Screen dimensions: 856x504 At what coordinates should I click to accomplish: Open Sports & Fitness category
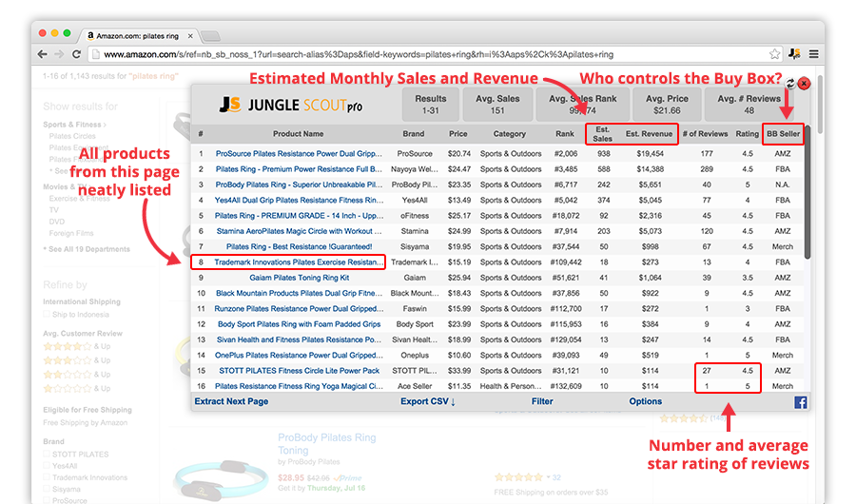pos(73,125)
